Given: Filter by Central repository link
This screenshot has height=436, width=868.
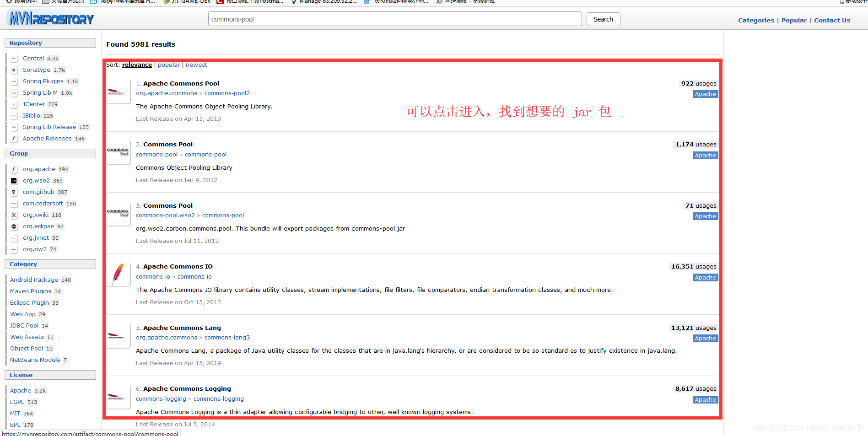Looking at the screenshot, I should tap(33, 59).
